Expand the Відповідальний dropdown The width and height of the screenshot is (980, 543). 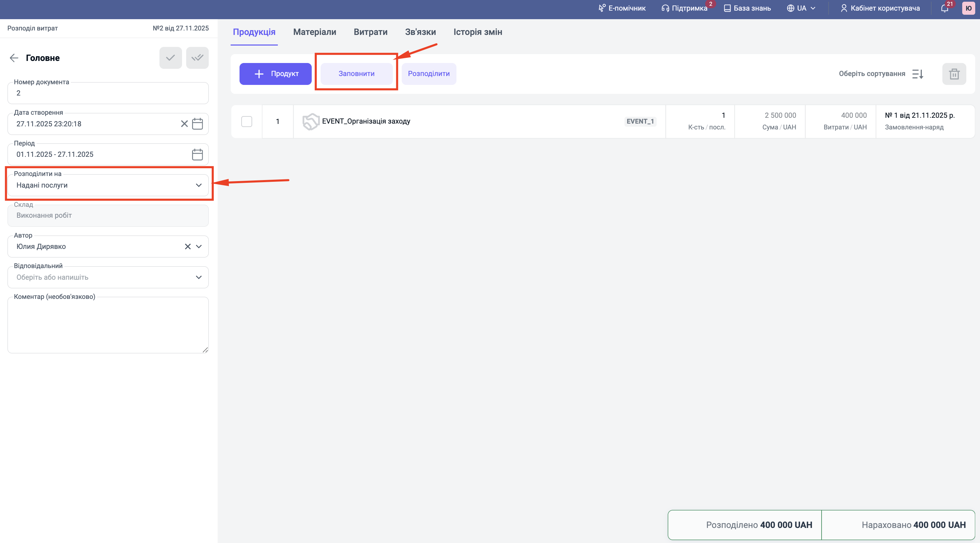coord(198,277)
